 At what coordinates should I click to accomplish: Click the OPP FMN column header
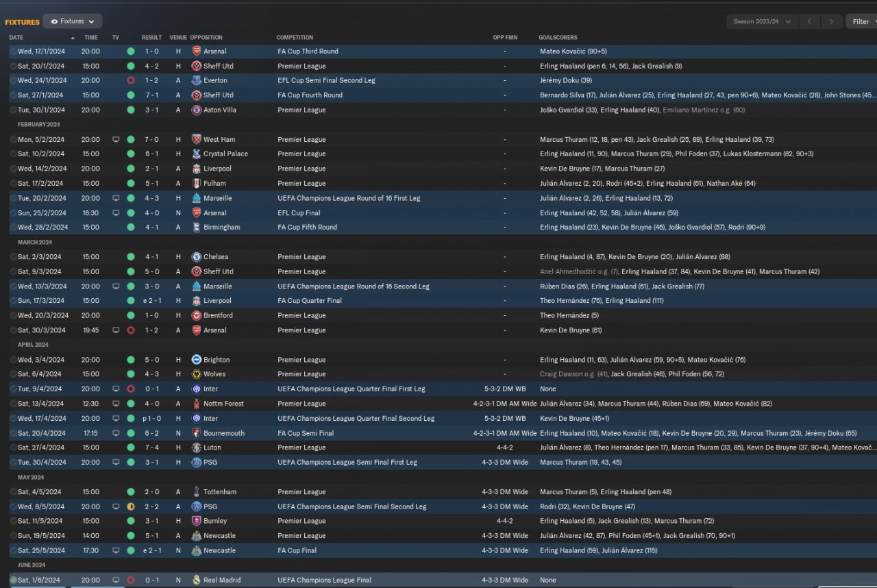pos(505,38)
